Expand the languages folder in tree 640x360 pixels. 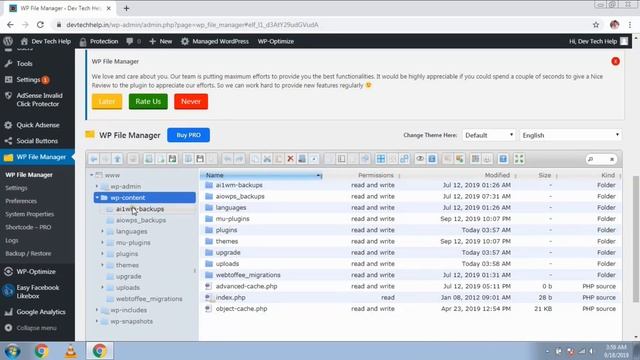pos(102,231)
